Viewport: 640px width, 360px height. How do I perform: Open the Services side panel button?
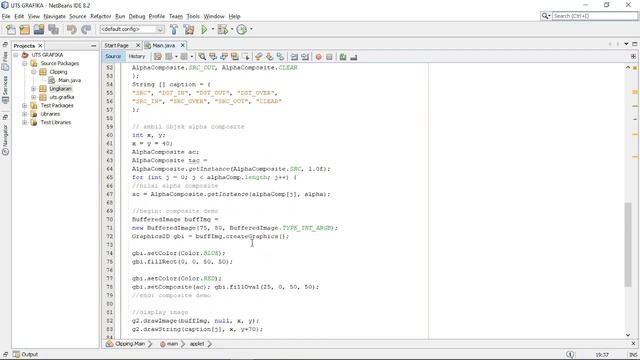5,90
